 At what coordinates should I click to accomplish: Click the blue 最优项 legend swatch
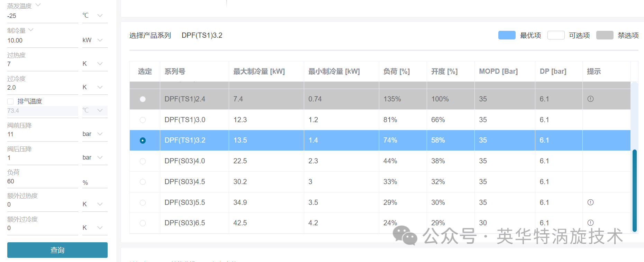507,35
